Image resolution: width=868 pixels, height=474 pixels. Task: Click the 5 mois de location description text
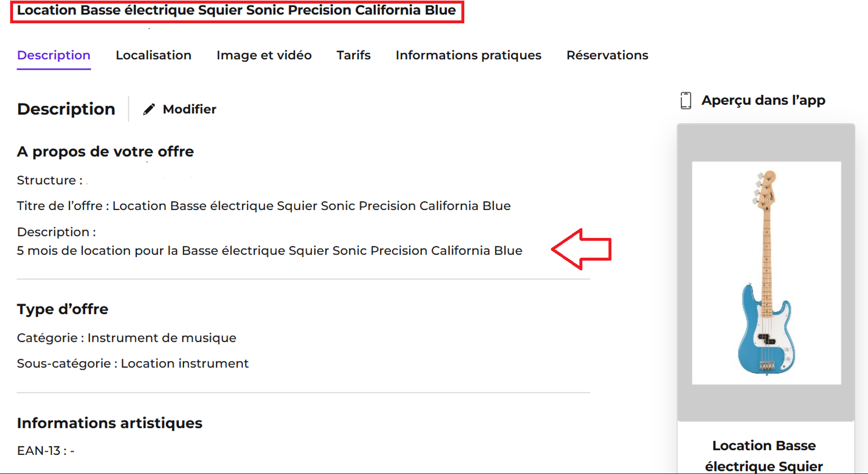[x=270, y=251]
